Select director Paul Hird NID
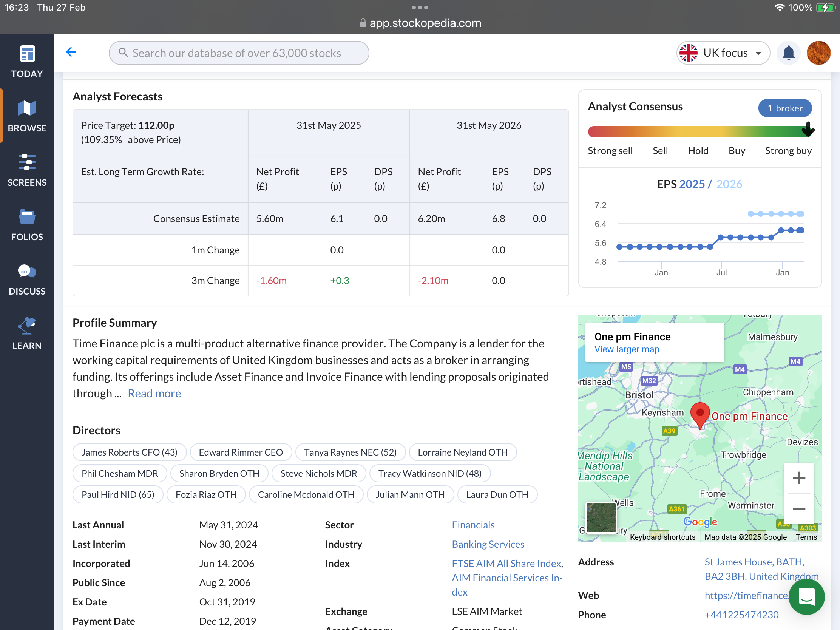The image size is (840, 630). pyautogui.click(x=118, y=495)
